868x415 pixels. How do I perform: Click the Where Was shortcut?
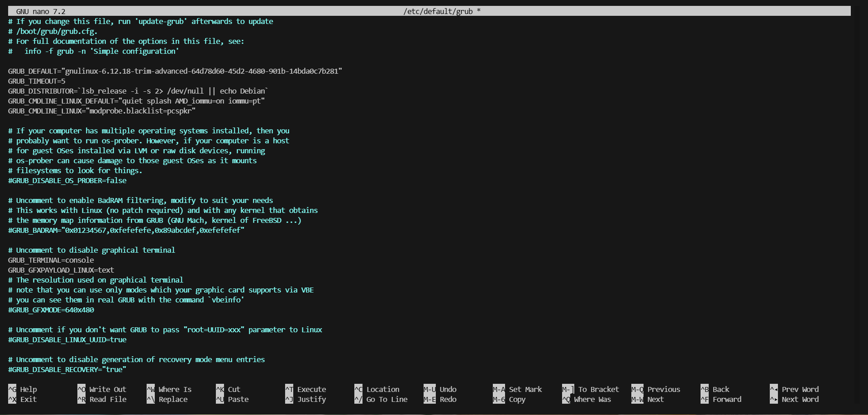[x=587, y=399]
